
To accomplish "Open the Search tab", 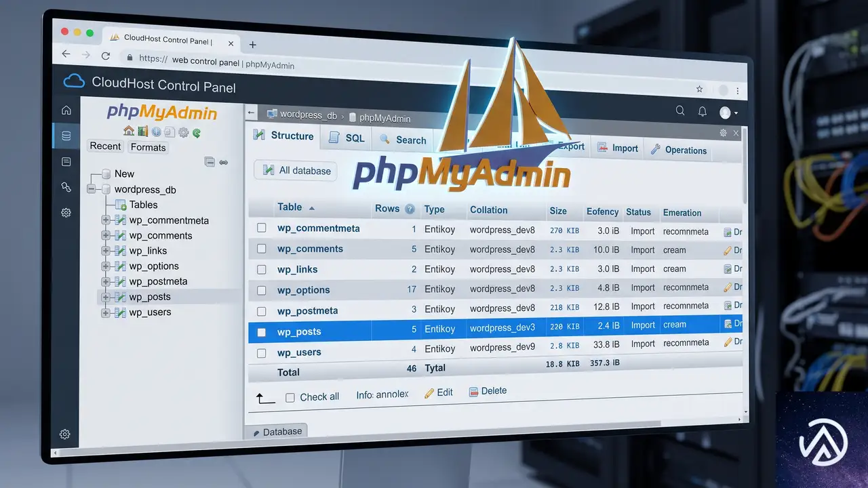I will (403, 140).
